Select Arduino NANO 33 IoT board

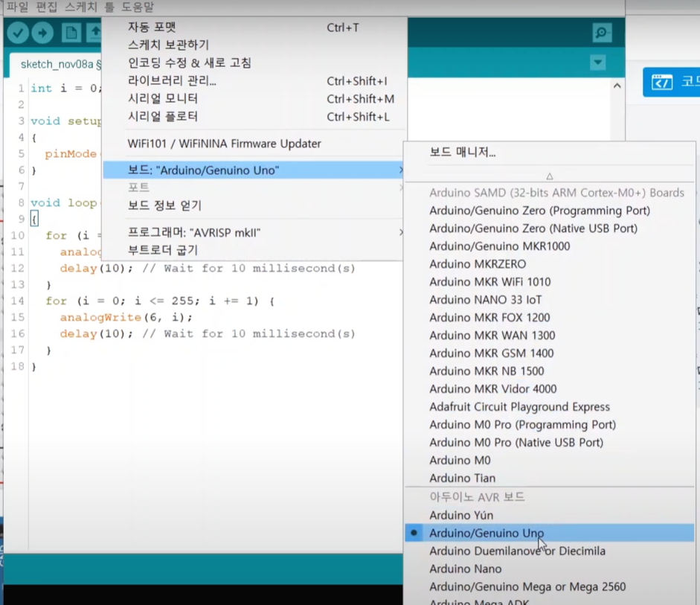click(x=550, y=300)
